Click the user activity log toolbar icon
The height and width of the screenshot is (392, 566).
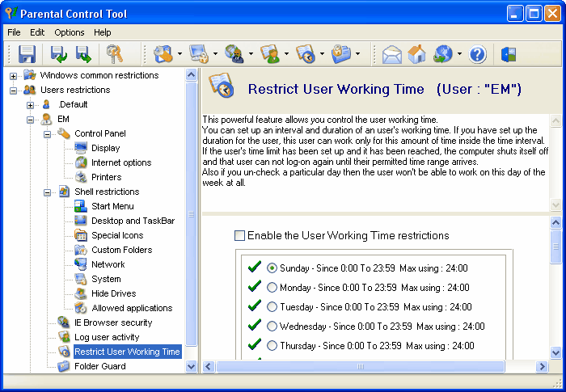[270, 54]
